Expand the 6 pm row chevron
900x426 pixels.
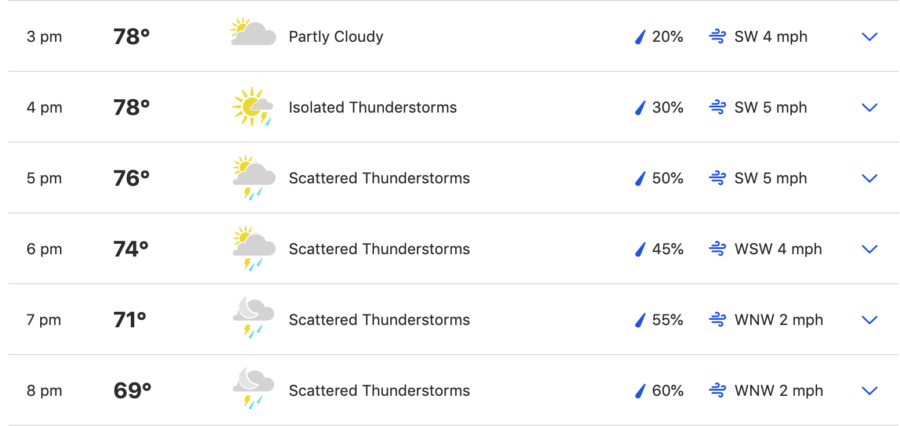[x=870, y=249]
